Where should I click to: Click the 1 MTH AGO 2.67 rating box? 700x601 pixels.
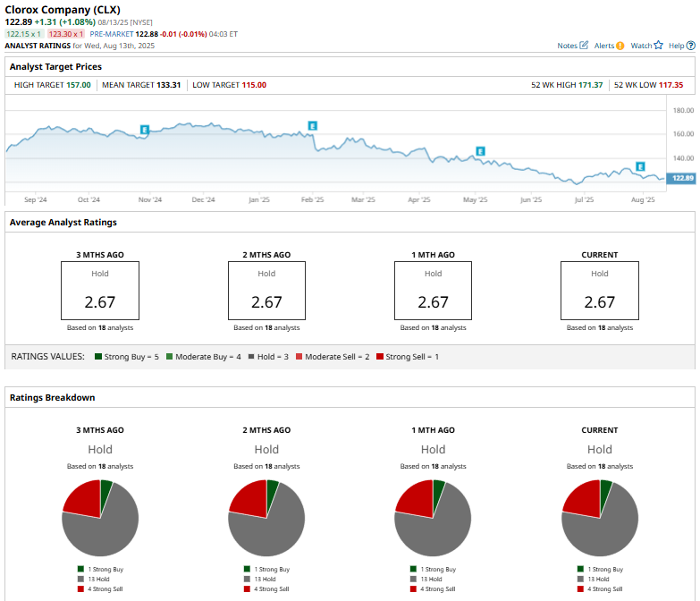click(x=433, y=291)
